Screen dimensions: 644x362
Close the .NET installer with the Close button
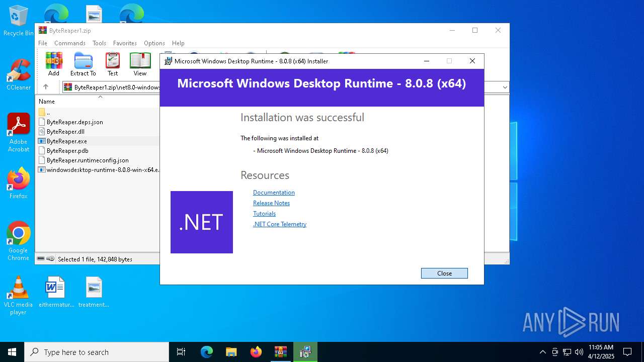coord(444,273)
